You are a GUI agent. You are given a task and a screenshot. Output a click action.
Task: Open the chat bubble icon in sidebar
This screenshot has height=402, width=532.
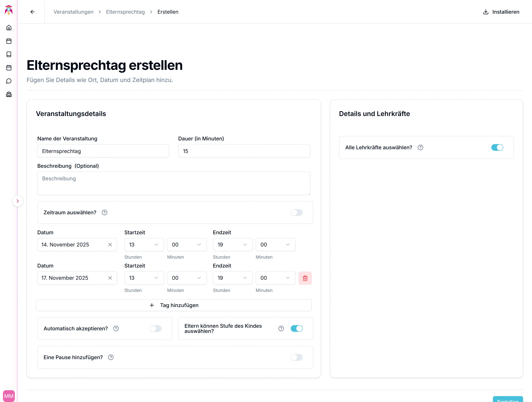click(9, 81)
